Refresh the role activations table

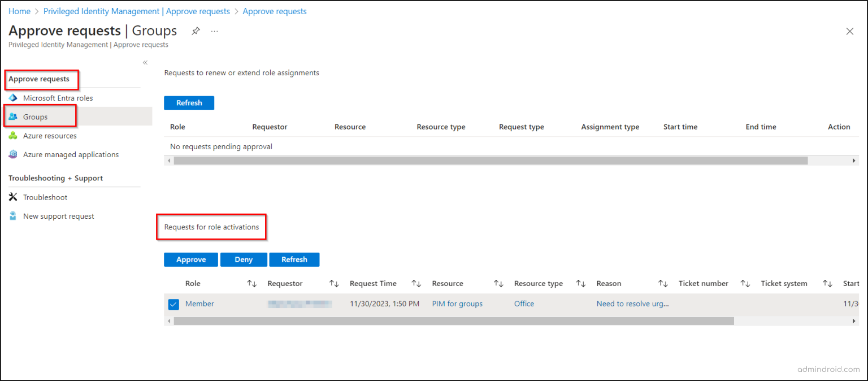tap(294, 259)
